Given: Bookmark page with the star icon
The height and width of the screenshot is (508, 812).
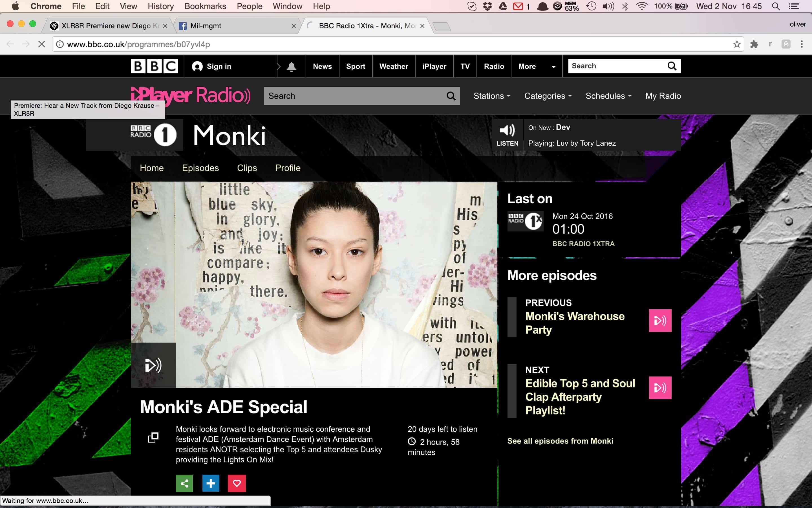Looking at the screenshot, I should (736, 44).
